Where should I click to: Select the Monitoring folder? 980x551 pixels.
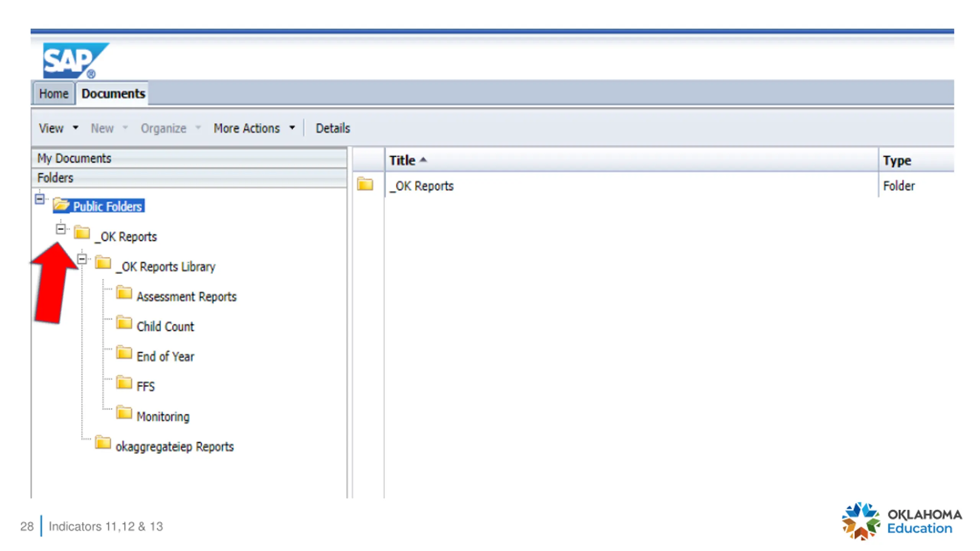pos(163,416)
